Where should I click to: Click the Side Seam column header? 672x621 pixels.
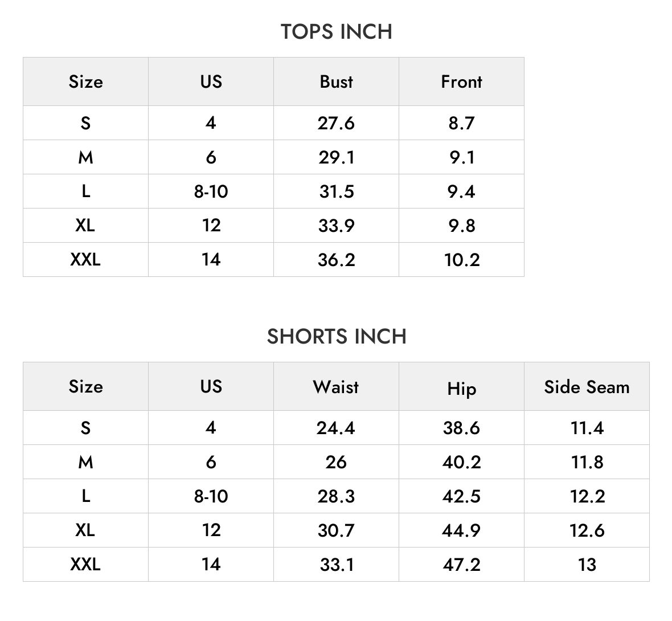(x=587, y=387)
